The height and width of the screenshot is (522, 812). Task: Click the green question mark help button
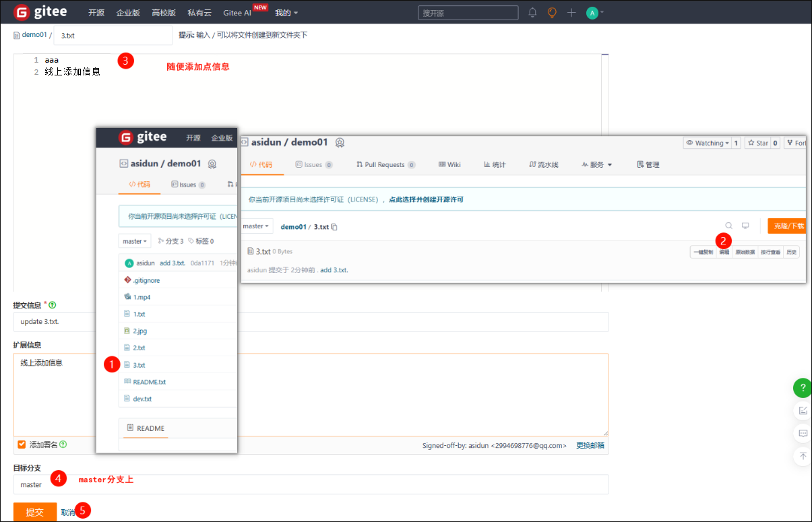point(803,388)
